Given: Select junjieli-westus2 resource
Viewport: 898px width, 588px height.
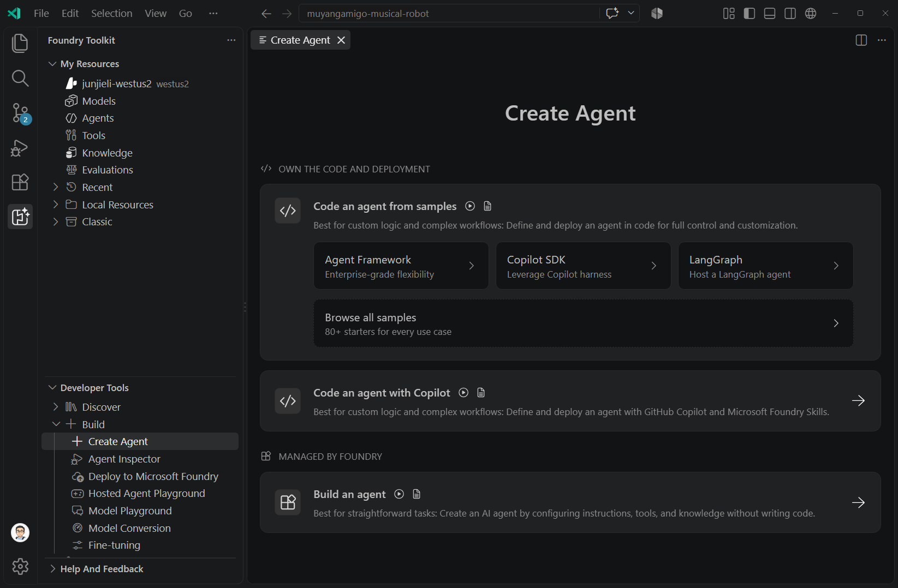Looking at the screenshot, I should (x=140, y=83).
